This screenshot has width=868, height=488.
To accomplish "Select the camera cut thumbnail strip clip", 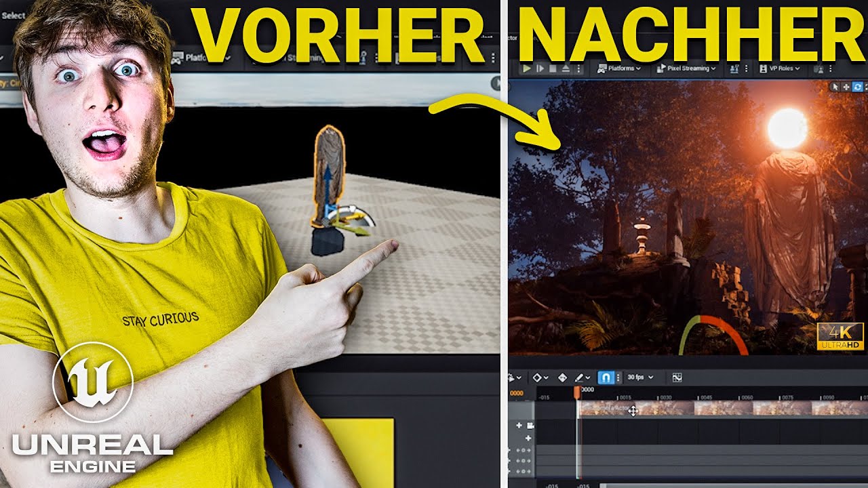I will [x=723, y=407].
